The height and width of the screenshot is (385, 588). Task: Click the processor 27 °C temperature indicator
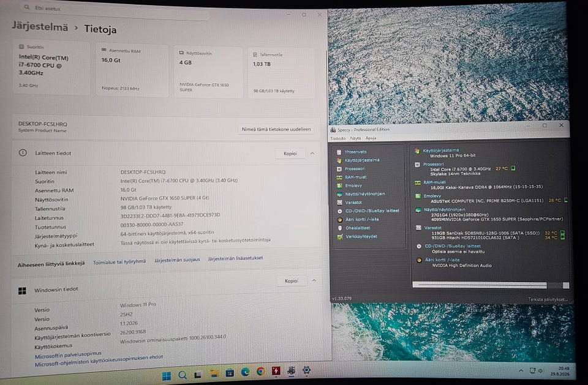coord(502,169)
